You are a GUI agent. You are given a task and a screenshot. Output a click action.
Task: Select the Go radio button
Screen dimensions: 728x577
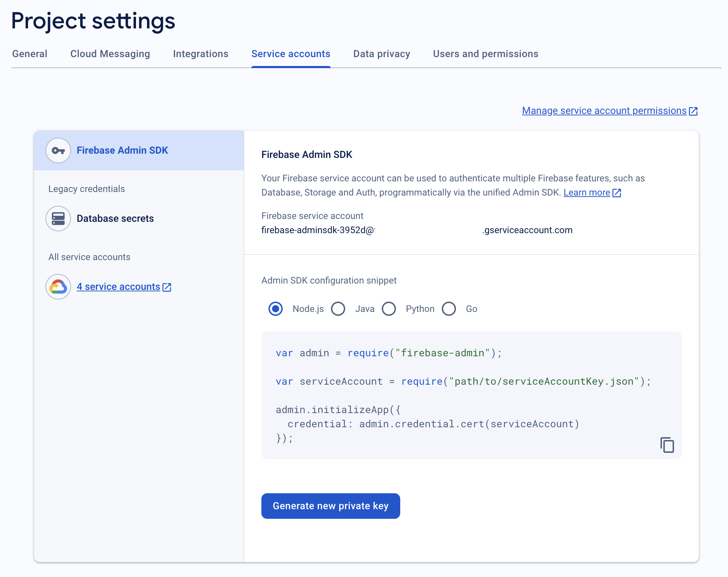[449, 309]
